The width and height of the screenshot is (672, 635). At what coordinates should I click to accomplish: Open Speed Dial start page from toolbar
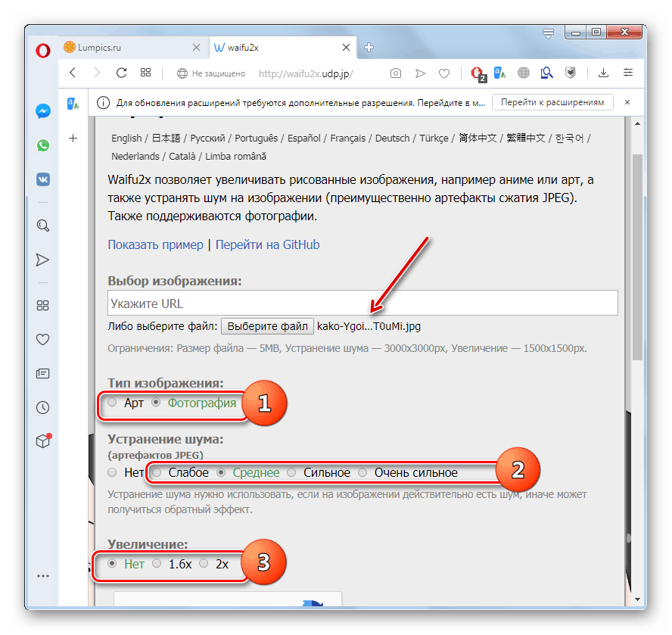pyautogui.click(x=146, y=73)
